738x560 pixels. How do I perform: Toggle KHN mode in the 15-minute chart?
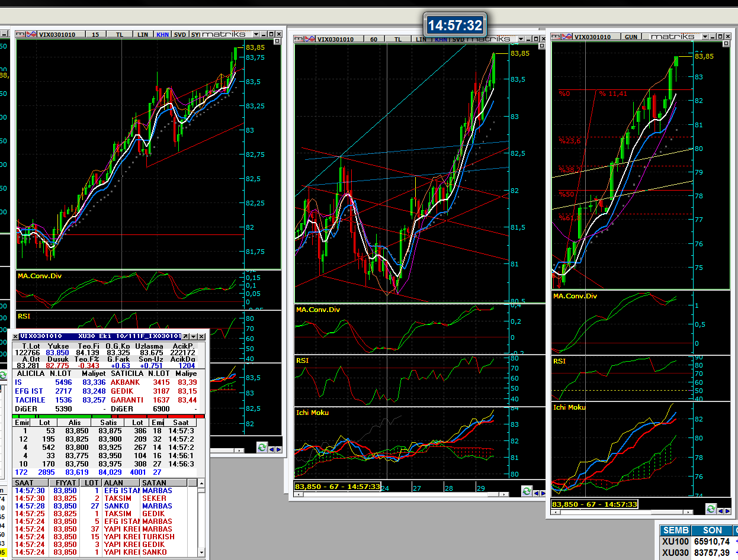coord(162,34)
